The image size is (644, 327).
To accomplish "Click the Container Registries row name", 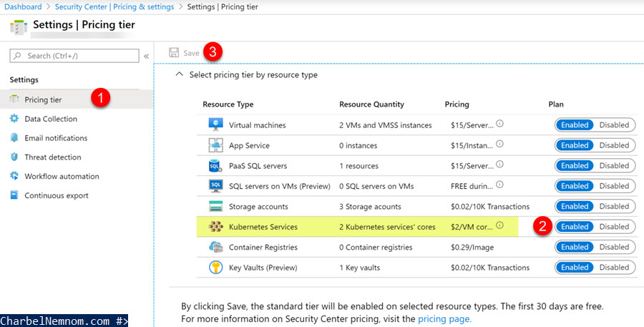I will pyautogui.click(x=263, y=248).
